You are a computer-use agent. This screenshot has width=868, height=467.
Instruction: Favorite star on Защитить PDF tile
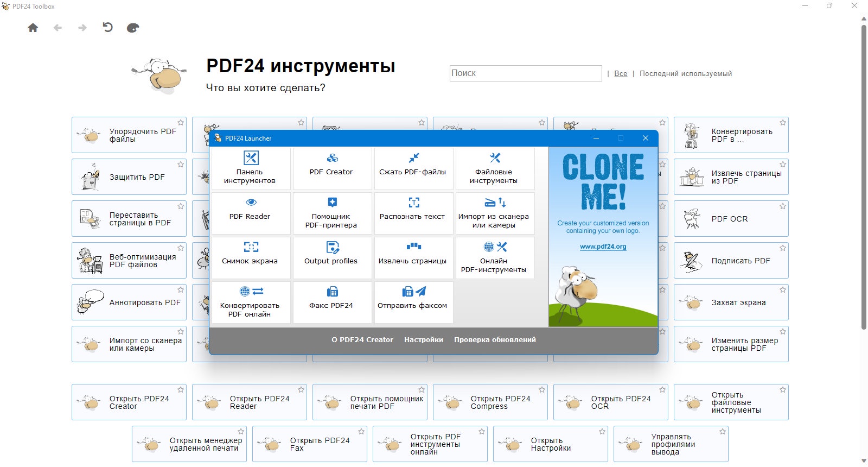pos(181,165)
